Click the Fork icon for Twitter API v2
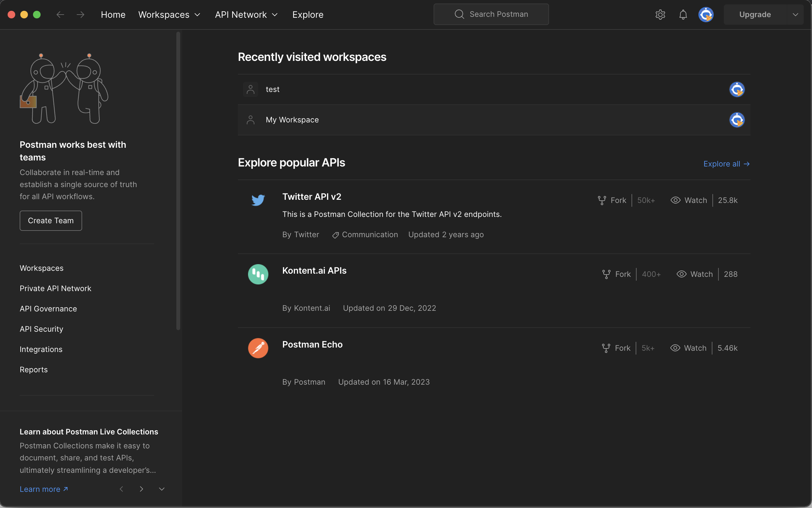Image resolution: width=812 pixels, height=508 pixels. (602, 200)
